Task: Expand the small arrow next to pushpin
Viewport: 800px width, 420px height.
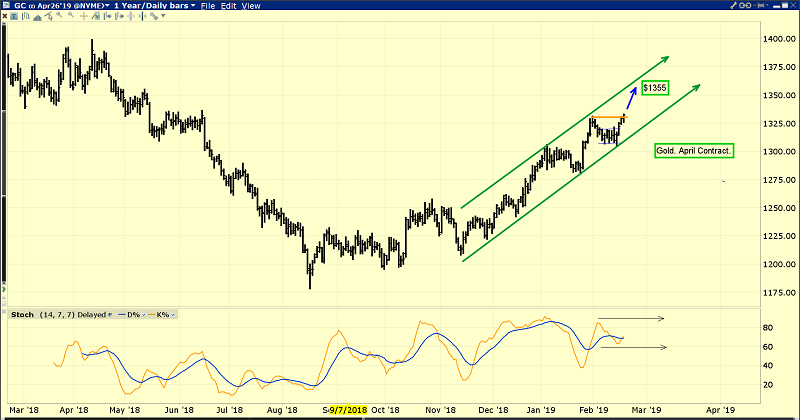Action: 767,5
